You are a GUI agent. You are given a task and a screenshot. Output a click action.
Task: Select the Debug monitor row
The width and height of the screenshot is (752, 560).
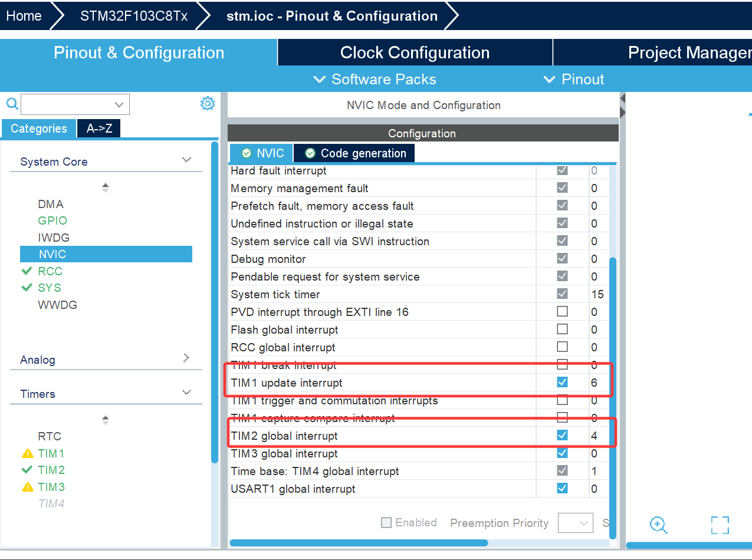tap(418, 259)
